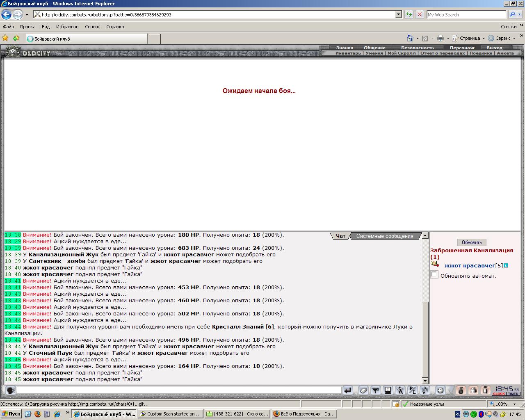Enable the 'Обновлять автомат.' checkbox

[434, 274]
